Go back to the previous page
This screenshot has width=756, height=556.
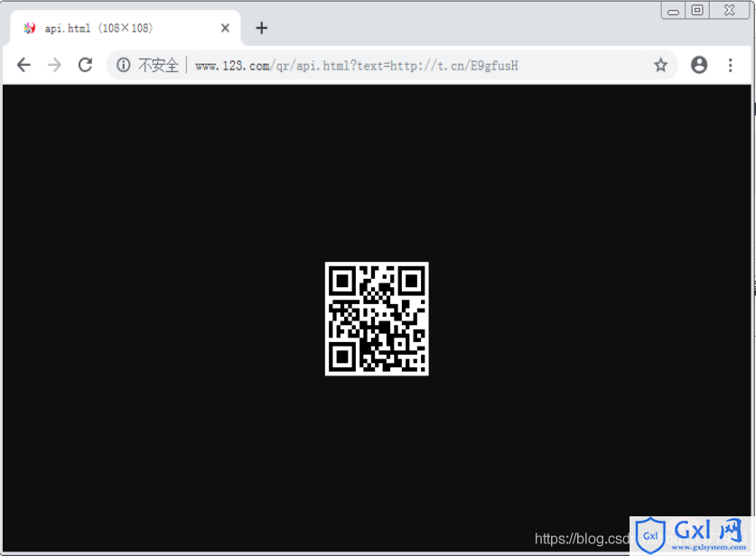[23, 65]
